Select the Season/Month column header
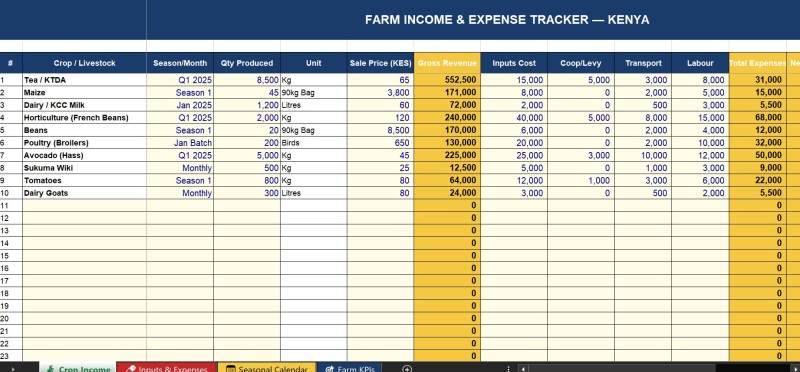Screen dimensions: 800x372 pyautogui.click(x=180, y=63)
